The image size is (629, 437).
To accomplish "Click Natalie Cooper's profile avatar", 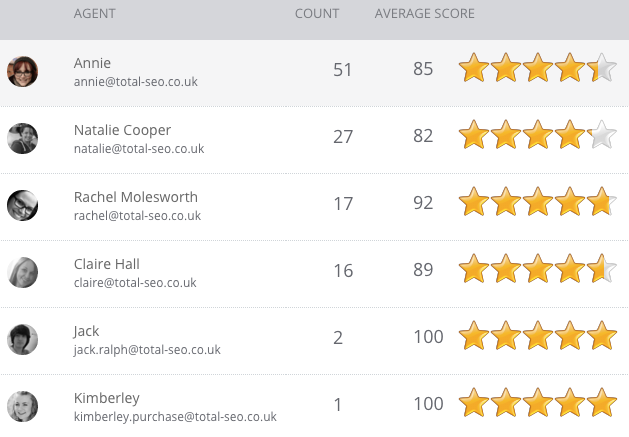I will (22, 138).
